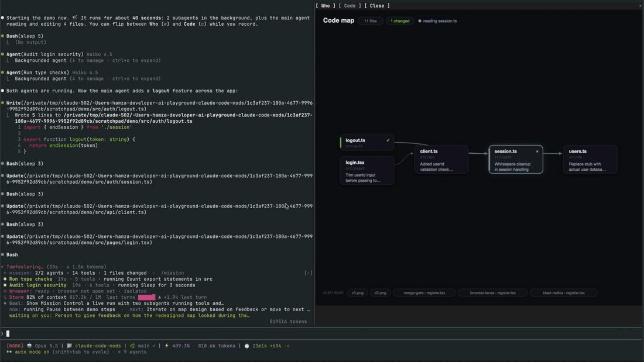Click the 11 files pill
This screenshot has height=362, width=644.
pyautogui.click(x=370, y=21)
